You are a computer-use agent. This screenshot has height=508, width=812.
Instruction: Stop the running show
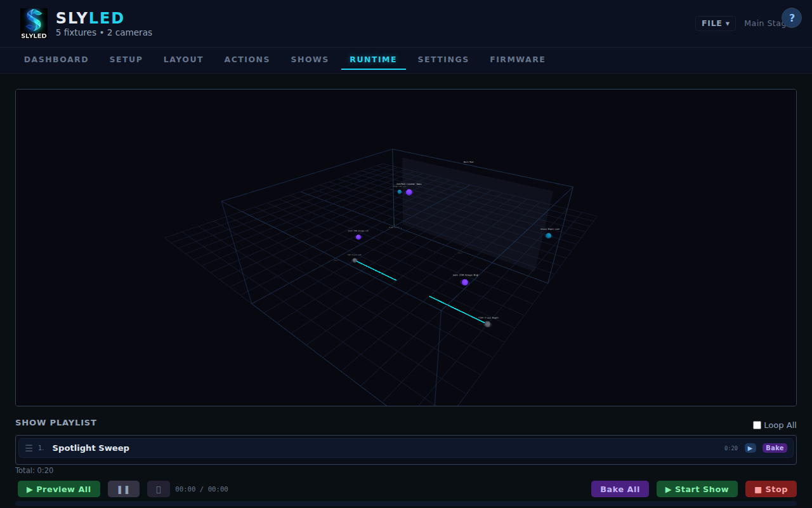tap(771, 489)
